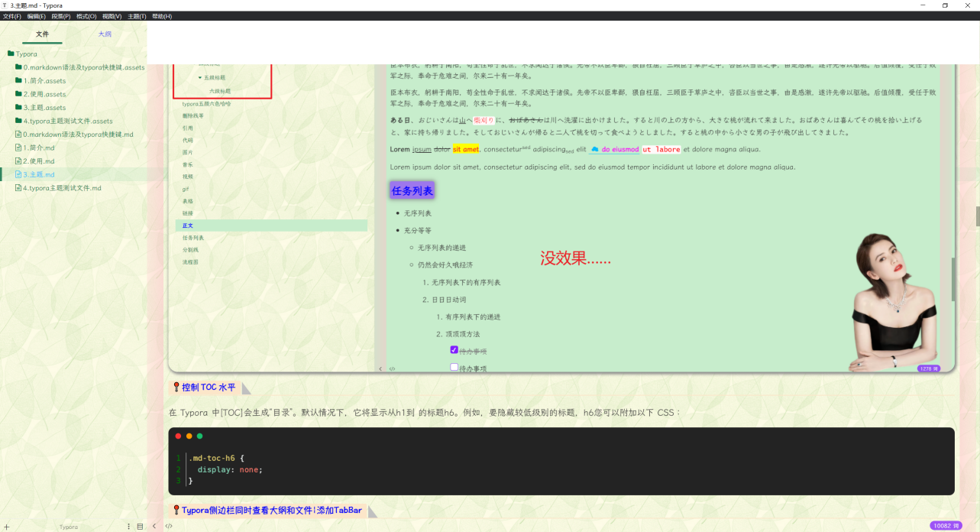Open file 4.typora主题测试文件.md

click(x=58, y=188)
